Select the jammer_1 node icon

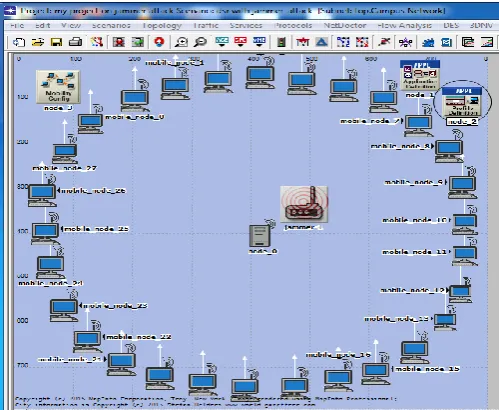(304, 204)
